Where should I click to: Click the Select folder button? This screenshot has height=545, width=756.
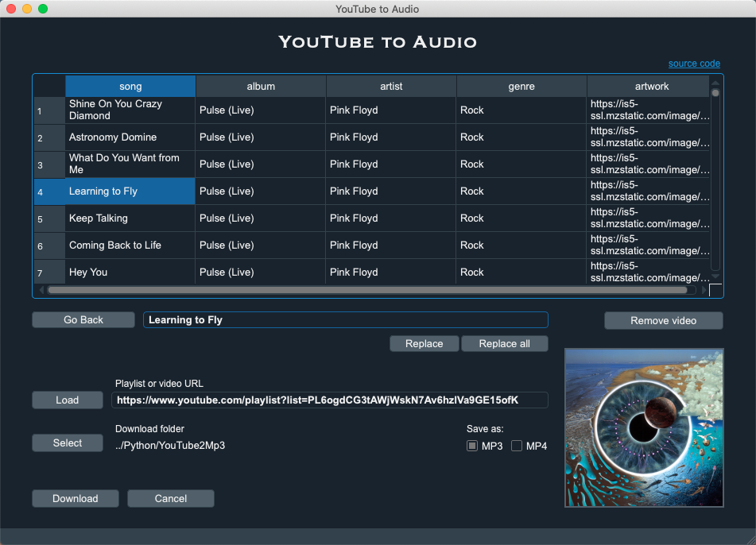(x=68, y=443)
